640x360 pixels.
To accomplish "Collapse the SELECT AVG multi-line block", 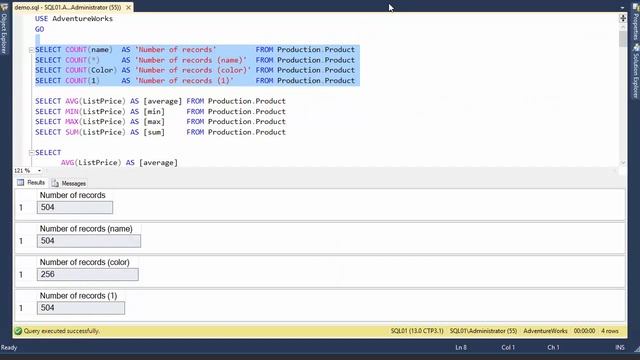I will click(31, 153).
